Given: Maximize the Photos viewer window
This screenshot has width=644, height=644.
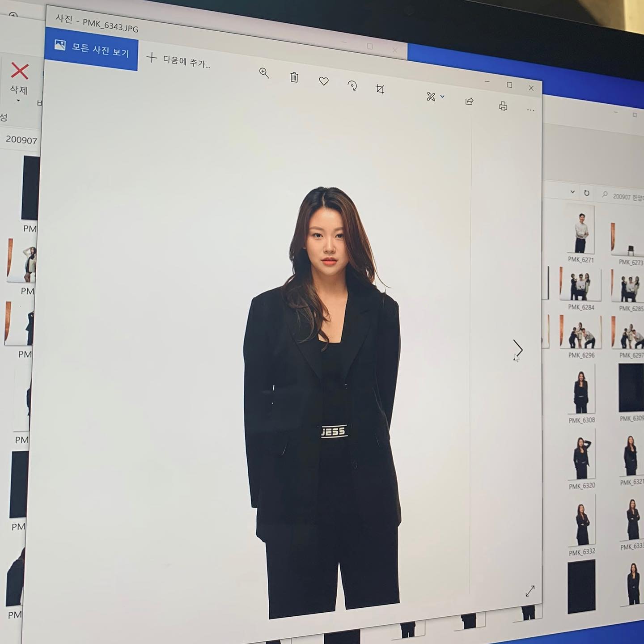Looking at the screenshot, I should pyautogui.click(x=509, y=85).
